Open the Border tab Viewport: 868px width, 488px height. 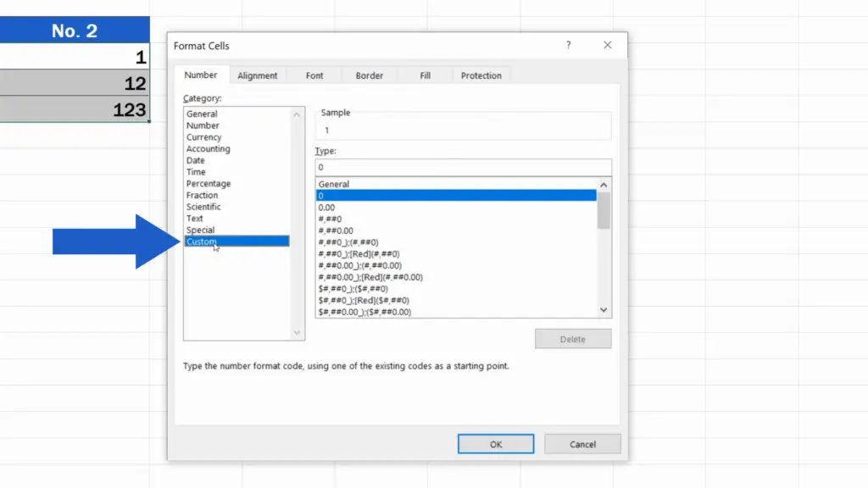(369, 75)
